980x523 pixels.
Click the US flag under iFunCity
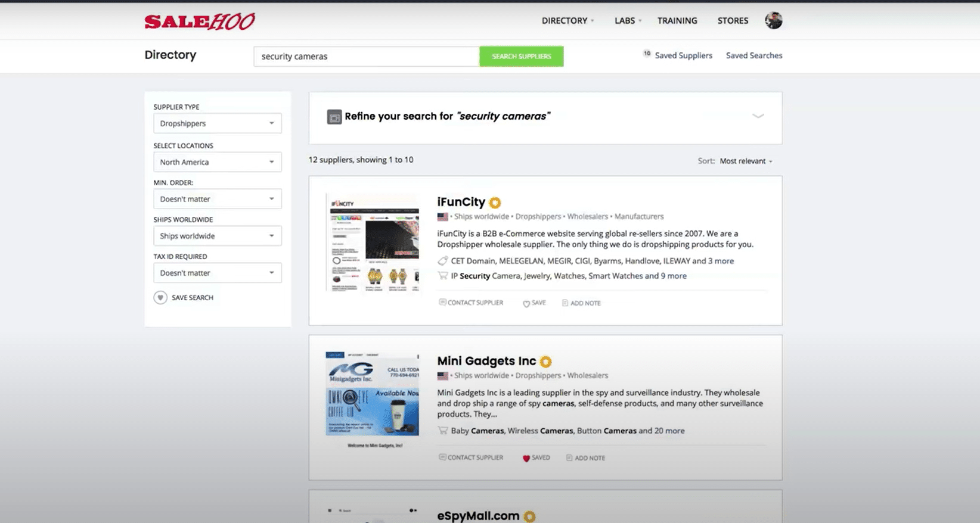click(442, 217)
